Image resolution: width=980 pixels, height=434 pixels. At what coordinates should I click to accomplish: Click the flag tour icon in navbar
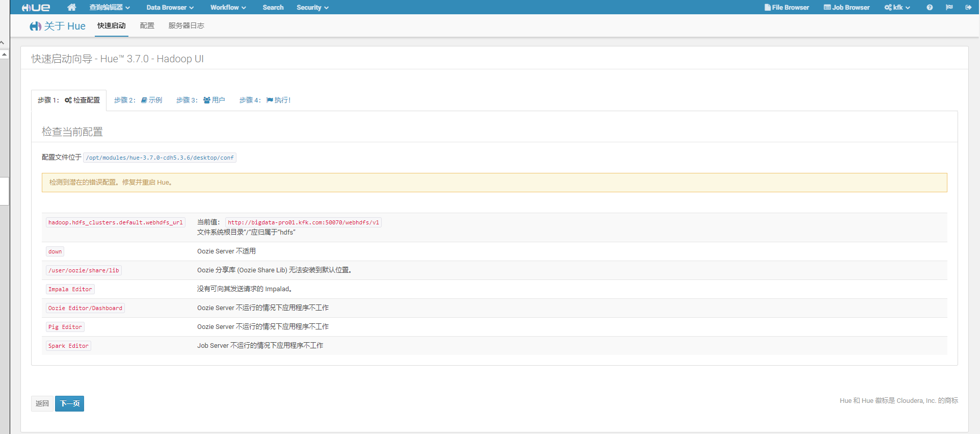point(949,7)
